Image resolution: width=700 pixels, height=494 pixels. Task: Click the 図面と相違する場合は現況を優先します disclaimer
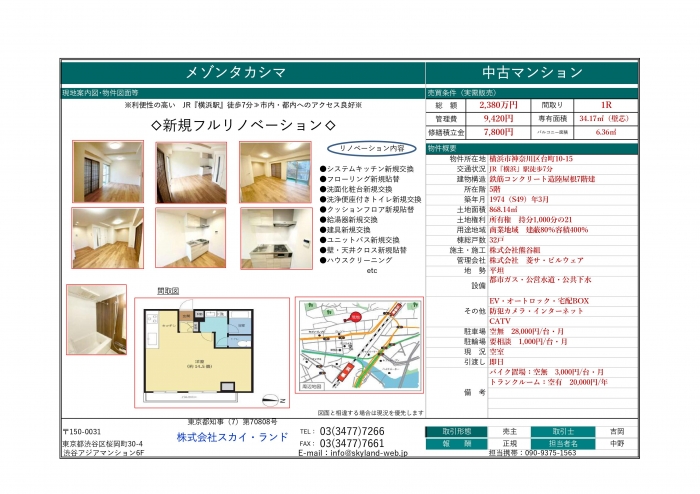(x=371, y=413)
